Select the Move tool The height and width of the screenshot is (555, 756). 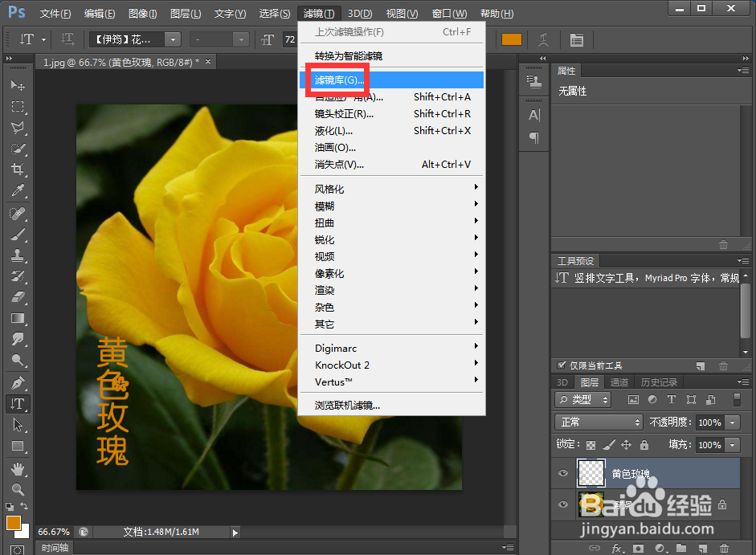click(18, 85)
